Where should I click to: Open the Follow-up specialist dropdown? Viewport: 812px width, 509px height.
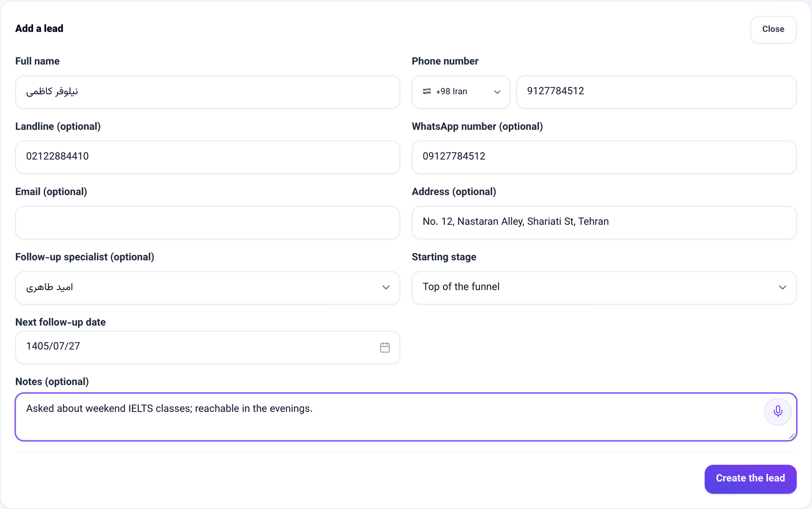208,287
